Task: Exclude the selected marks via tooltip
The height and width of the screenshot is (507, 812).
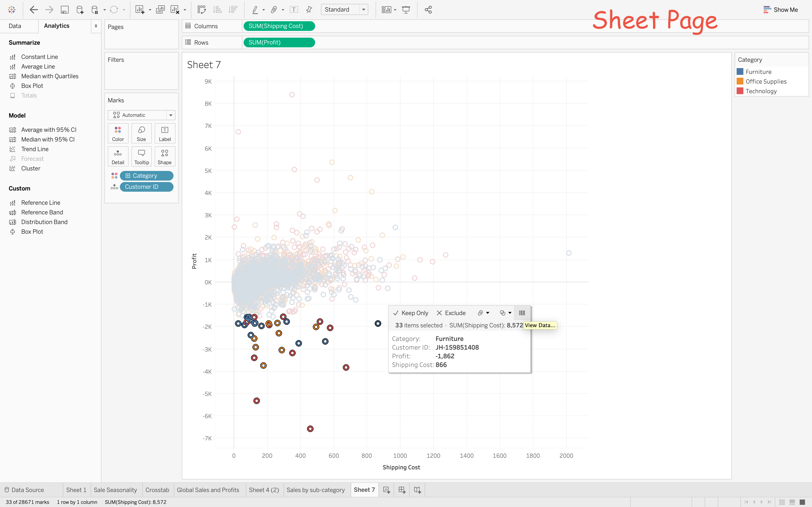Action: point(451,313)
